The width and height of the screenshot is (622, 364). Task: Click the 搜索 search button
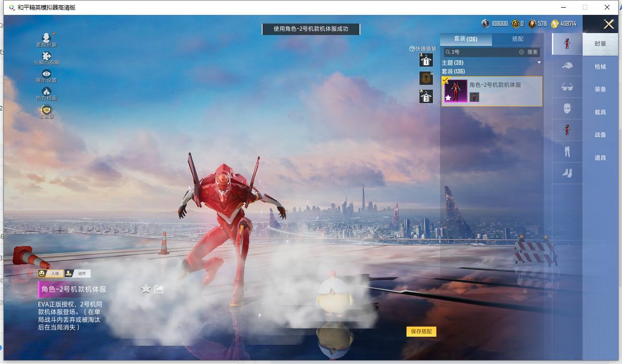[533, 52]
